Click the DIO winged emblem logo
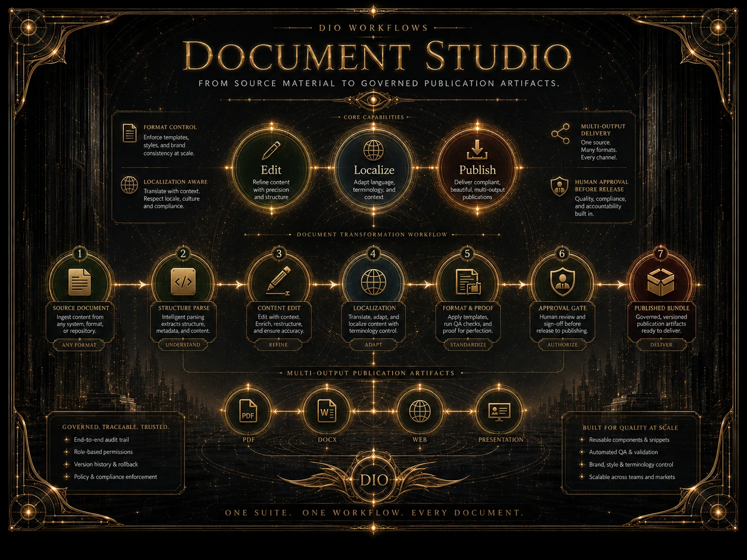Image resolution: width=747 pixels, height=560 pixels. (x=373, y=480)
